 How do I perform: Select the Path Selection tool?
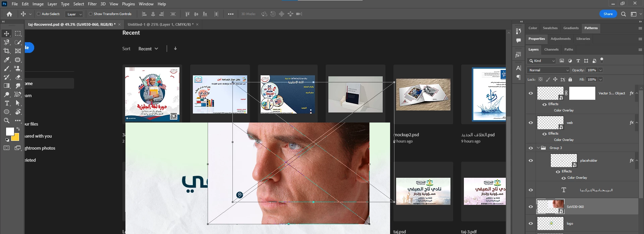(x=18, y=103)
